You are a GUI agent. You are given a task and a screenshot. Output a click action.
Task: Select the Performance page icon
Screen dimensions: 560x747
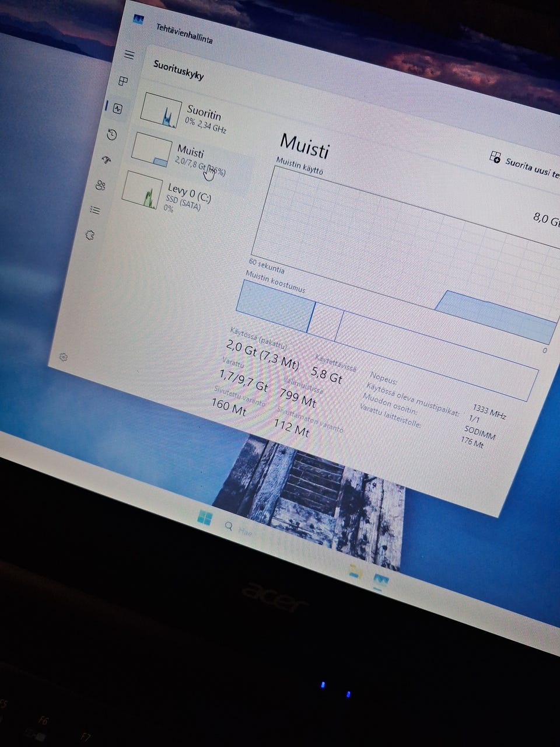[x=117, y=109]
